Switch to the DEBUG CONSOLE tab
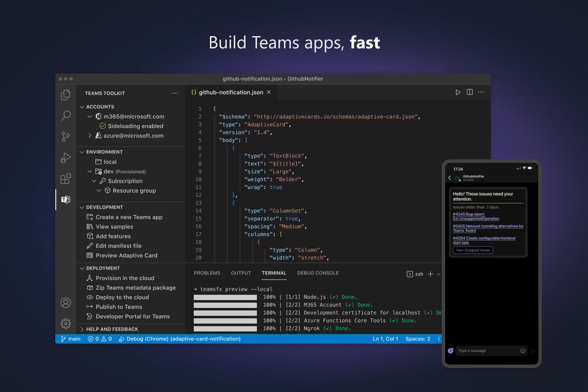 click(x=318, y=273)
